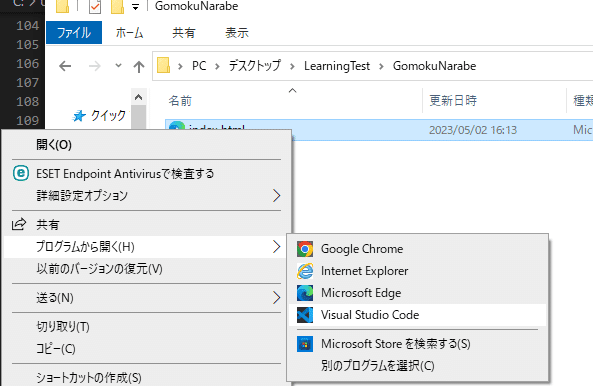Screen dimensions: 593x386
Task: Expand 詳細設定オプション submenu
Action: click(144, 196)
